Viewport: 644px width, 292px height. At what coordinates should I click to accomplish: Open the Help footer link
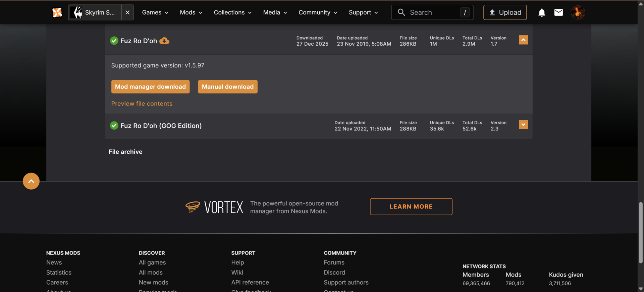coord(237,262)
